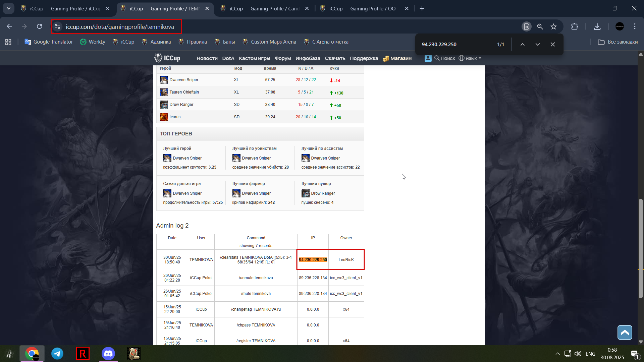Open the volume control in system tray
The width and height of the screenshot is (644, 362).
[578, 354]
